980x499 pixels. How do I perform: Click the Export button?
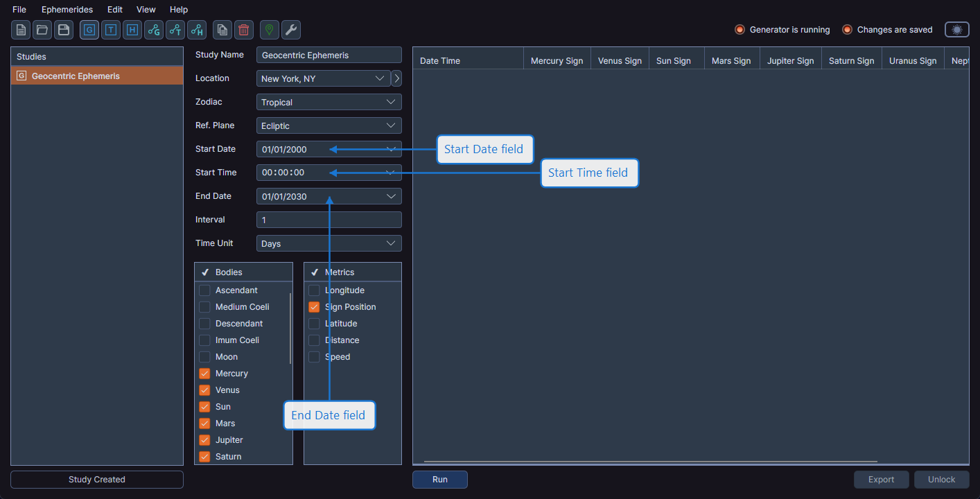pyautogui.click(x=881, y=479)
